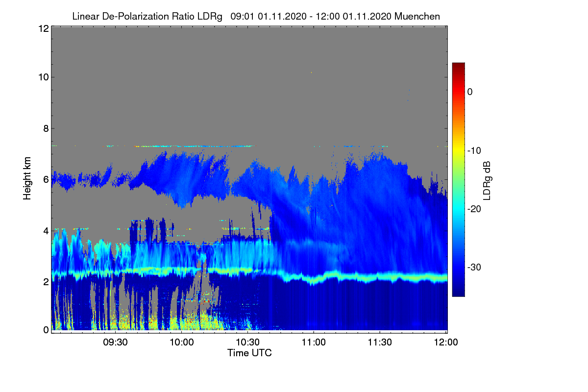Click the 09:30 time tick label
This screenshot has height=392, width=588.
[115, 342]
